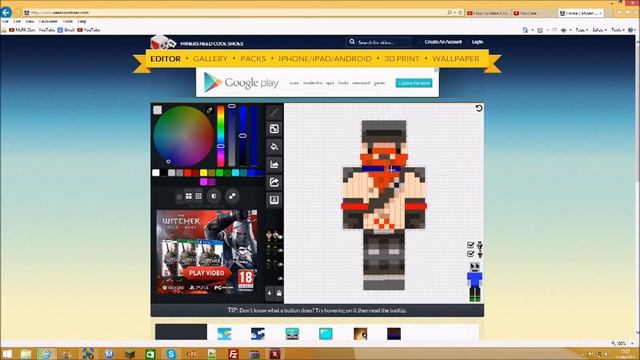Open the PACKS tab
The width and height of the screenshot is (640, 360).
(x=253, y=59)
